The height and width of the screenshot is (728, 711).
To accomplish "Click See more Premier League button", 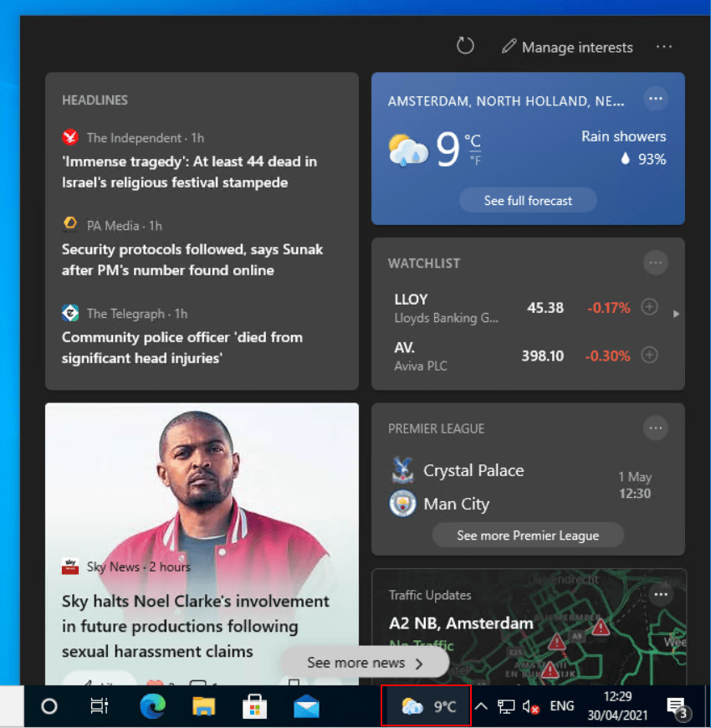I will click(528, 536).
